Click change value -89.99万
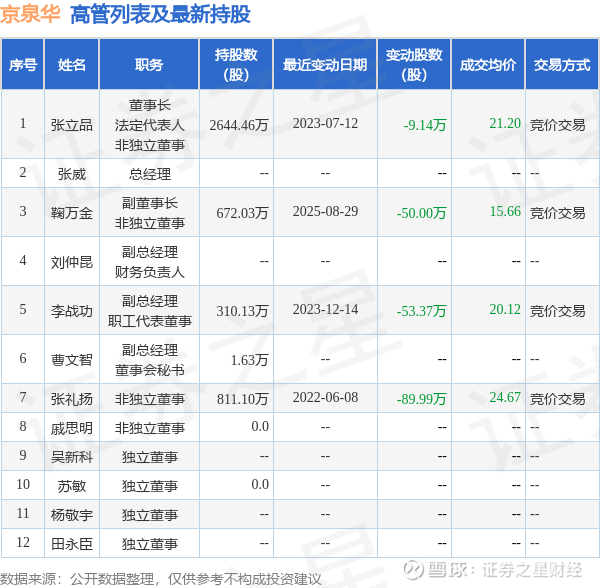Image resolution: width=600 pixels, height=588 pixels. point(421,399)
